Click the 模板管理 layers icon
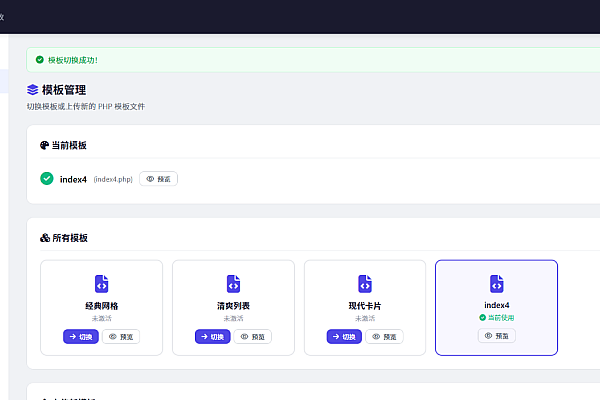 click(x=33, y=90)
